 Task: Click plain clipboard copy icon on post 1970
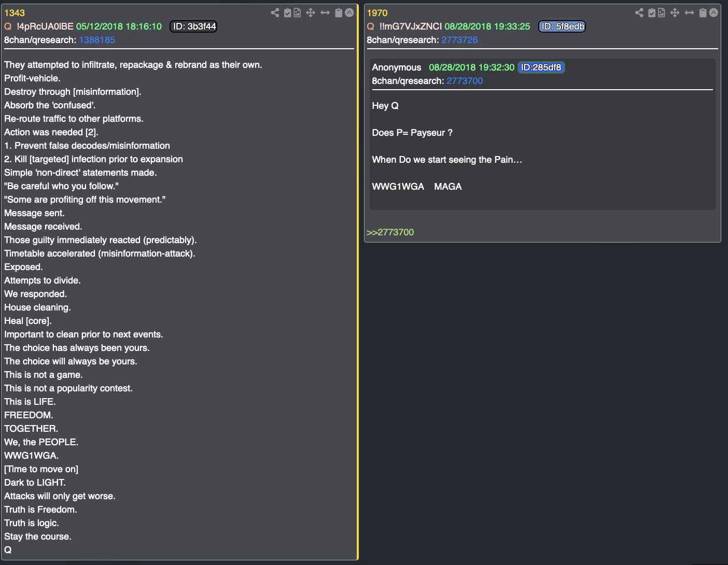703,13
